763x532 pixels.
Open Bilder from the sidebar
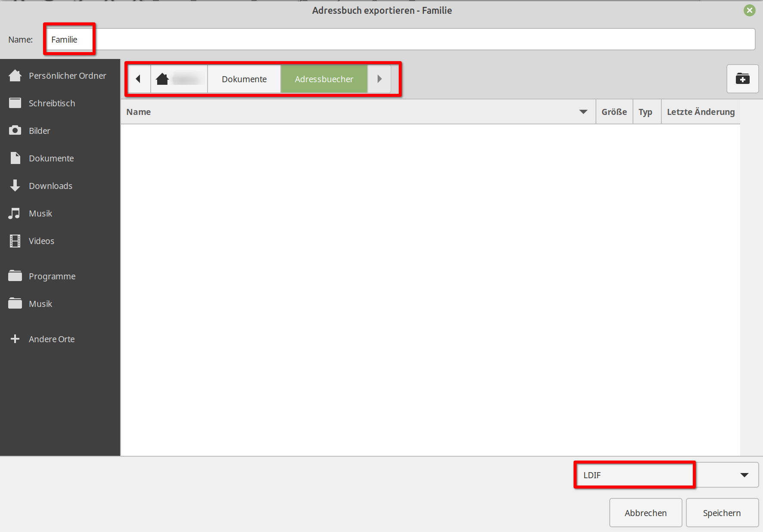click(40, 131)
